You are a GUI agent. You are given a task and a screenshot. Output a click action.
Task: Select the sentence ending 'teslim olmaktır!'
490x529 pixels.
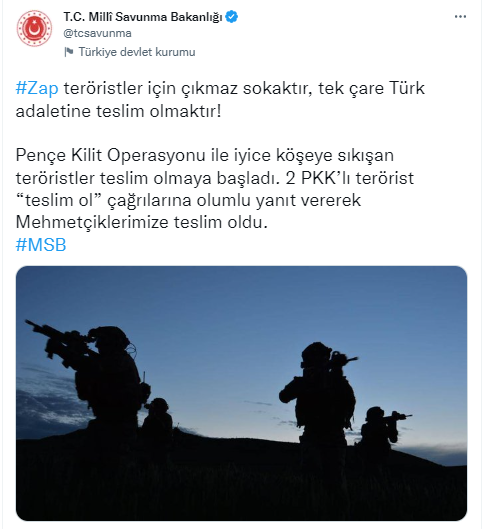point(220,100)
